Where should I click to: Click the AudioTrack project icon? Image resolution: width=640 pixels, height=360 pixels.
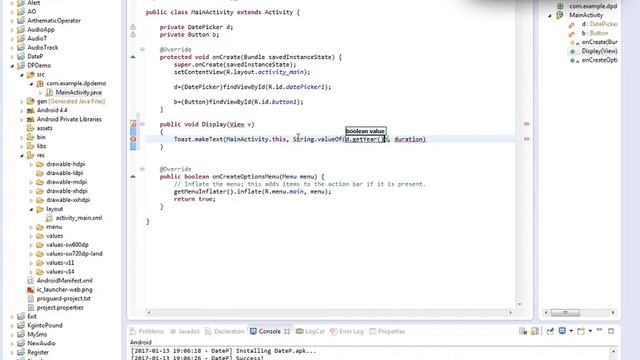(x=21, y=47)
